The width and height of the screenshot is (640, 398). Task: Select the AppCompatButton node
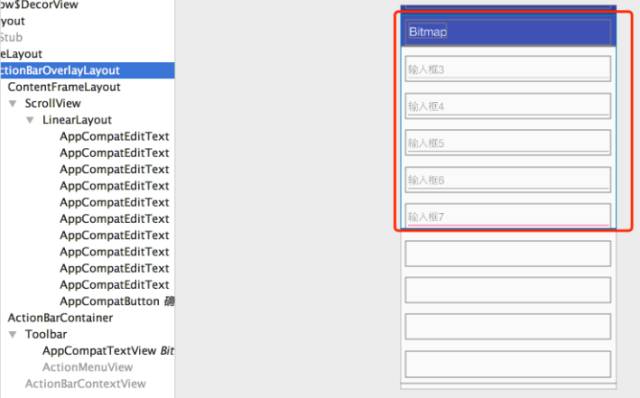(x=117, y=301)
